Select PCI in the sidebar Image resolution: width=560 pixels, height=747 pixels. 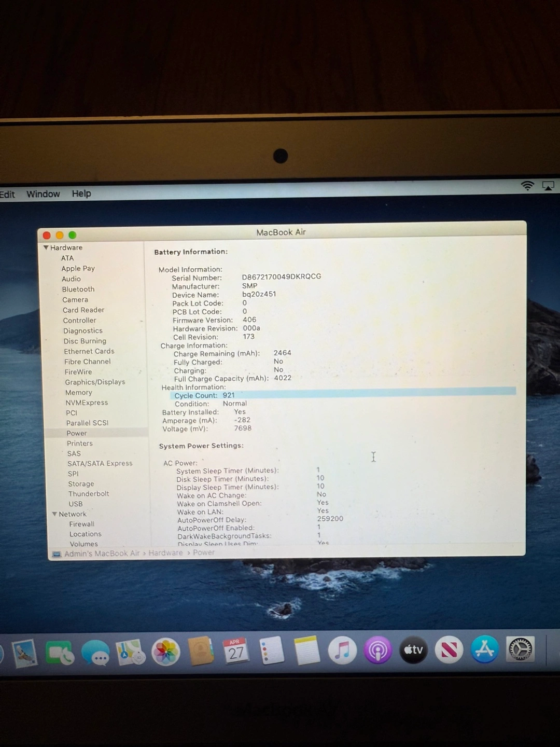72,413
